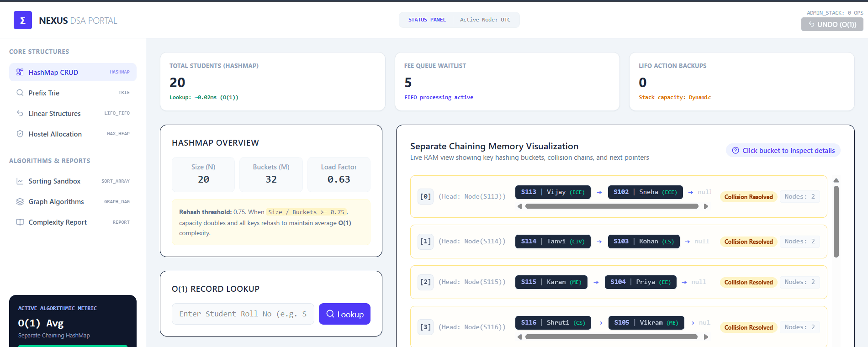Click 'ADMIN_STACK: 0 OPS' text
This screenshot has height=347, width=868.
click(835, 13)
